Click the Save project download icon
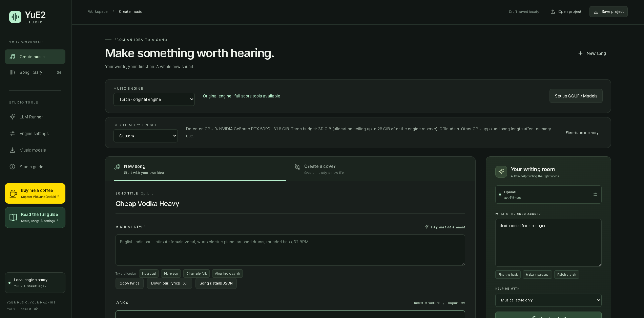Screen dimensions: 644x318 (x=596, y=12)
